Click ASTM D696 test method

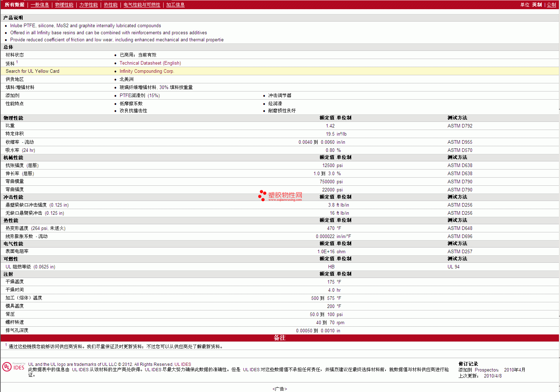460,237
